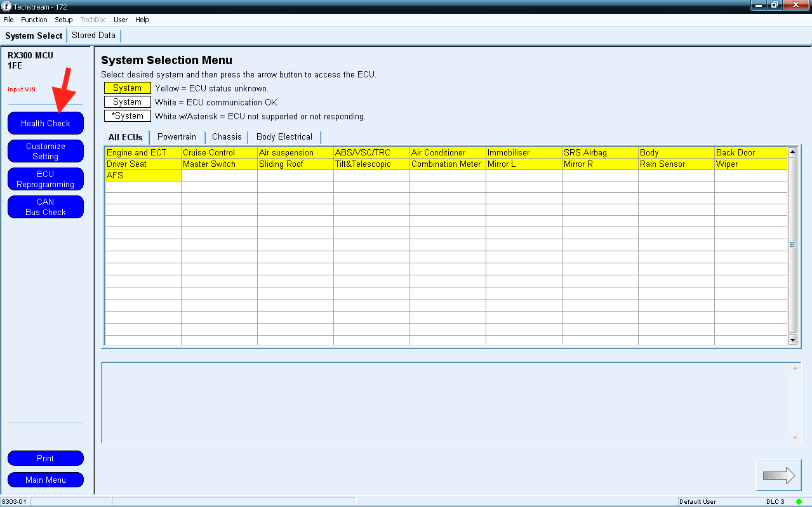The image size is (812, 507).
Task: Select the Immobiliser system
Action: [524, 153]
